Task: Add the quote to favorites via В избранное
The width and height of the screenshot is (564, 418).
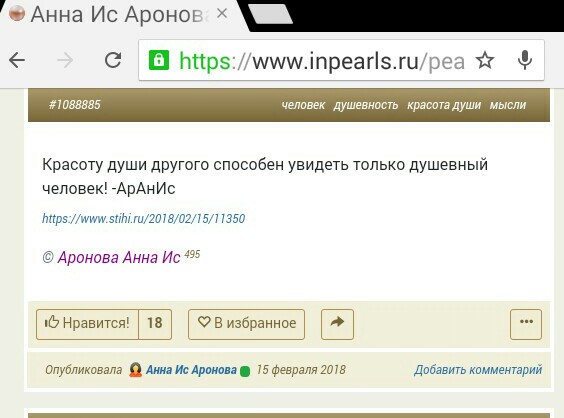Action: point(246,324)
